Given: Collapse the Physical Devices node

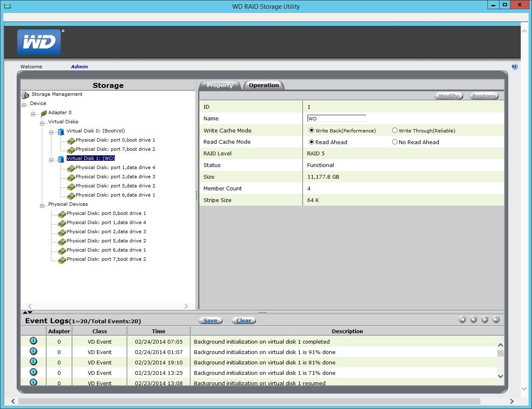Looking at the screenshot, I should (42, 205).
